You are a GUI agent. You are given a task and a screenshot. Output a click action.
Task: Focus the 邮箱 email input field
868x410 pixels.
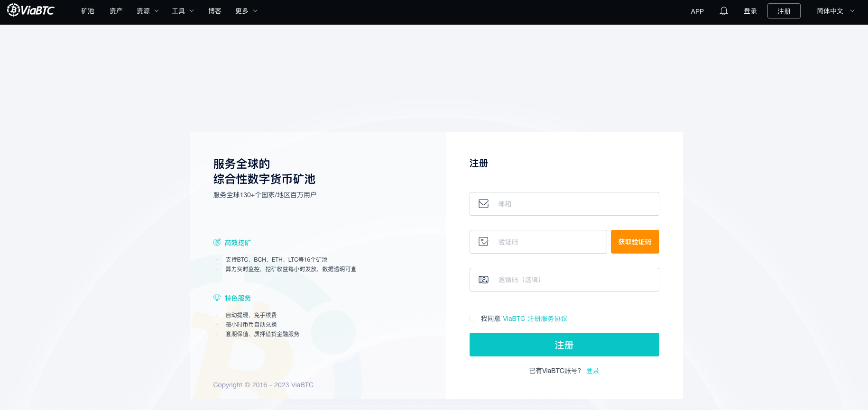(564, 204)
